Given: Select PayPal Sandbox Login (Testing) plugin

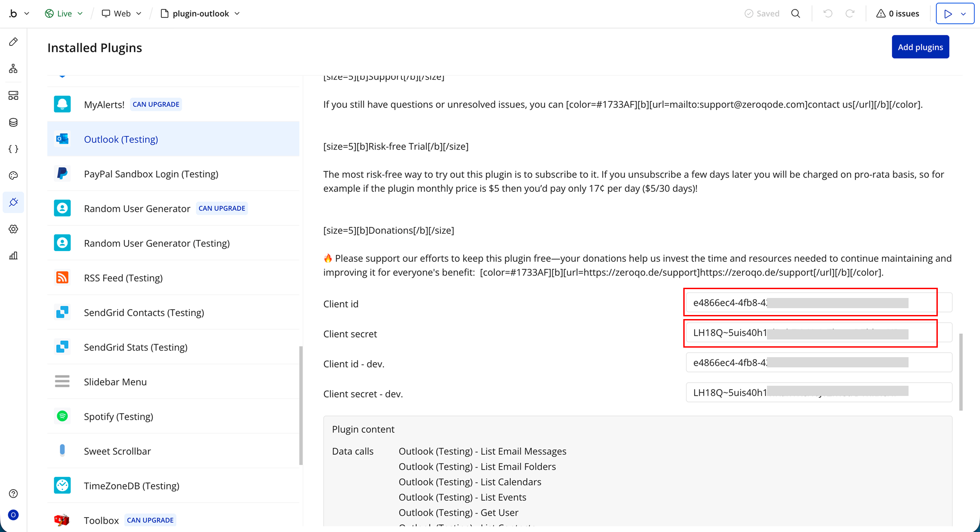Looking at the screenshot, I should 151,174.
